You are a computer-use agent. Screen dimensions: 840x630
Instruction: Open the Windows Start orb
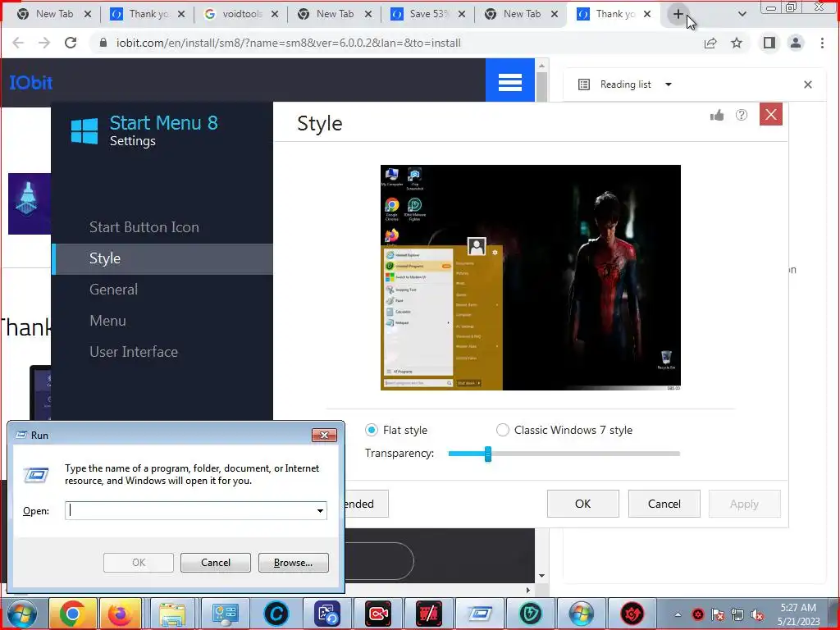tap(22, 614)
